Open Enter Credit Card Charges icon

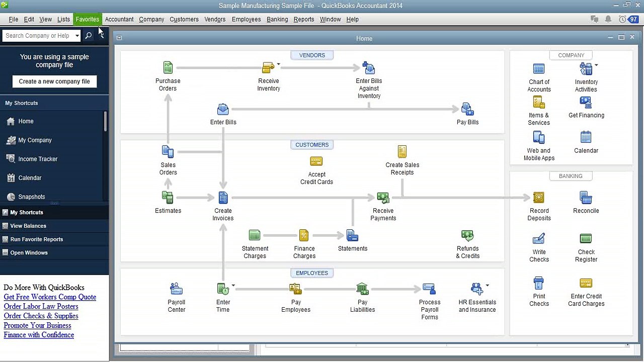click(x=586, y=283)
